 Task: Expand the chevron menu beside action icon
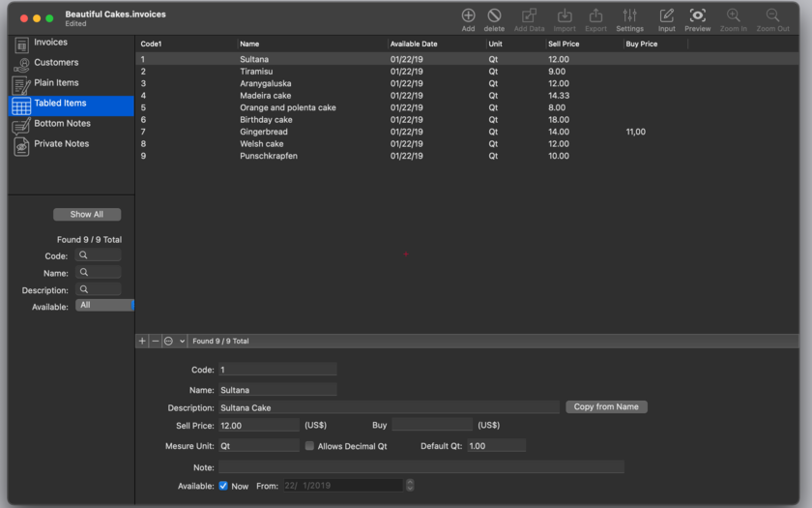tap(182, 341)
